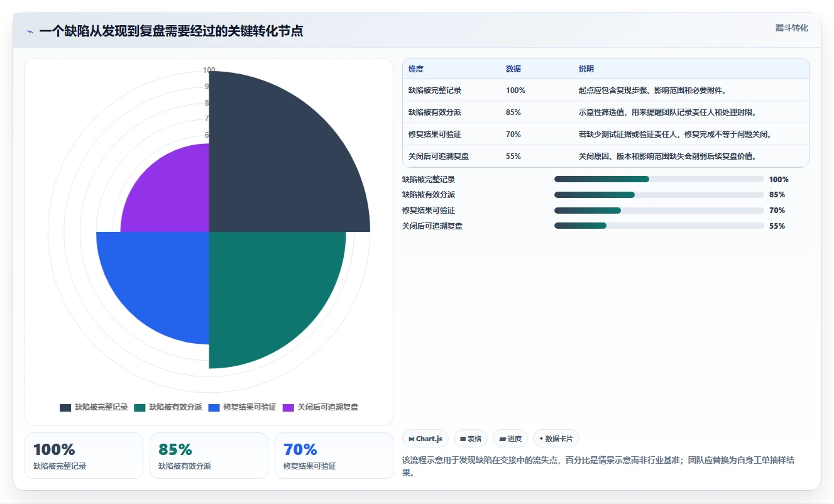Click the 85% cell in the table

pyautogui.click(x=513, y=112)
